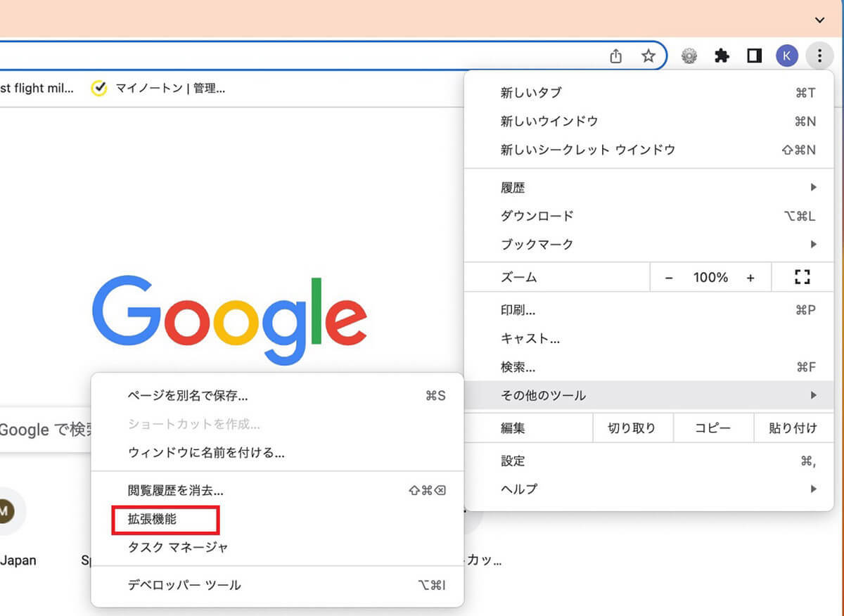Expand the 履歴 submenu arrow
Image resolution: width=844 pixels, height=616 pixels.
pos(813,188)
